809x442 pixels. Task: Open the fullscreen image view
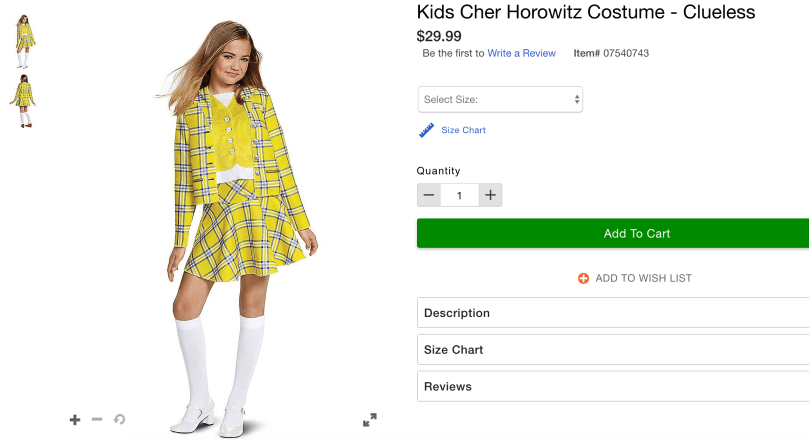(369, 420)
